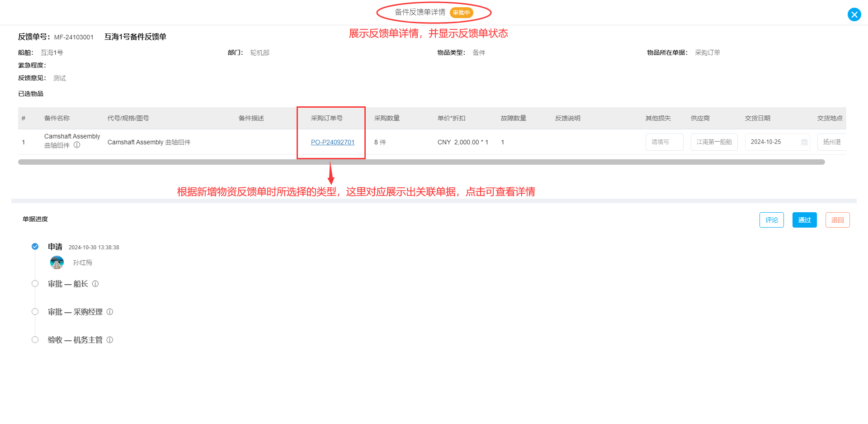Click the department value 轮机部
Viewport: 868px width, 424px height.
pos(260,52)
